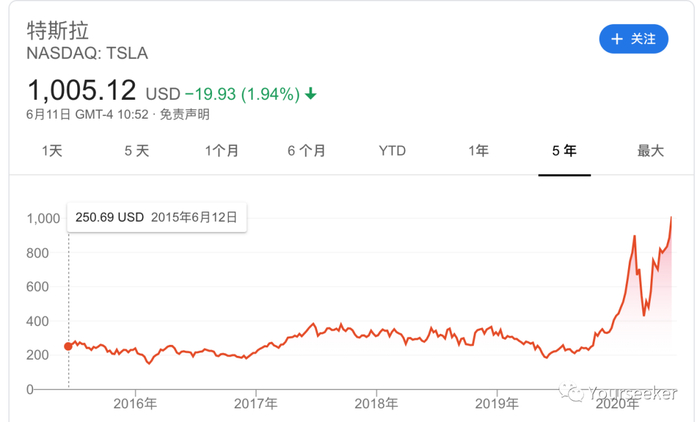Click the NASDAQ: TSLA ticker text
The height and width of the screenshot is (422, 700).
pyautogui.click(x=87, y=53)
